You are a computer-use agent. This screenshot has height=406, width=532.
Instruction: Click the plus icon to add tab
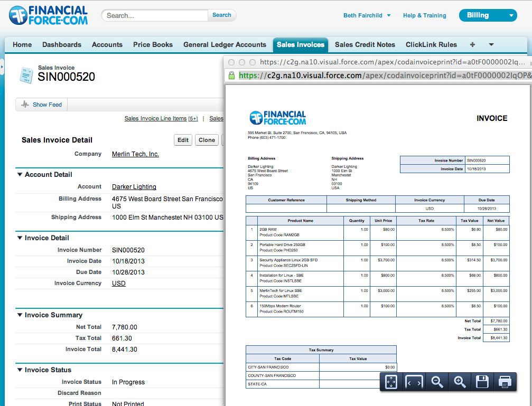pyautogui.click(x=472, y=45)
